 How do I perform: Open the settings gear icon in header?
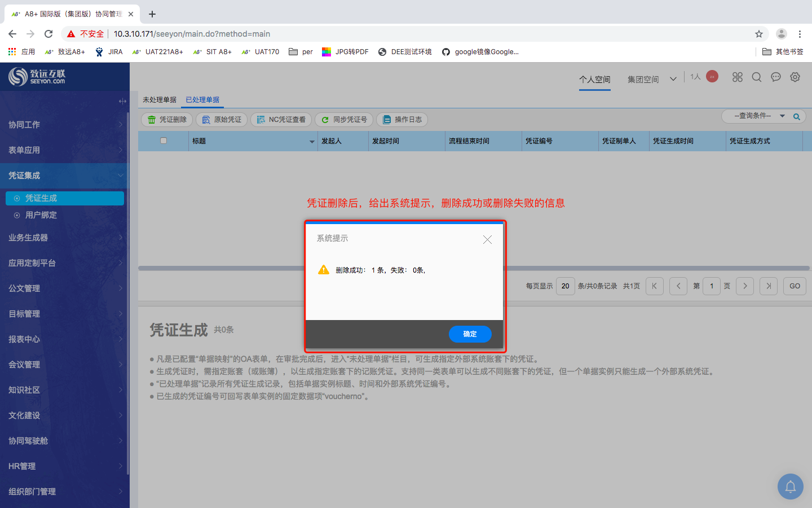795,77
